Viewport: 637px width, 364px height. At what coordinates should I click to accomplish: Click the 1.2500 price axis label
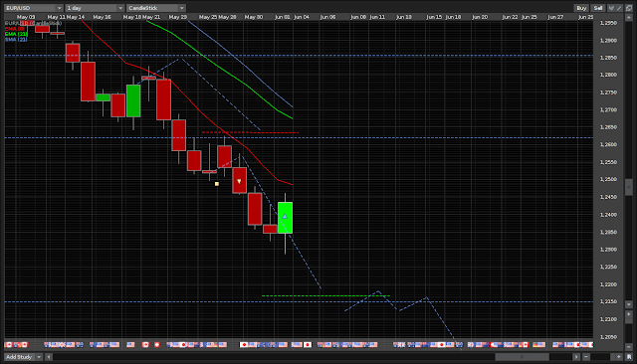pyautogui.click(x=608, y=179)
